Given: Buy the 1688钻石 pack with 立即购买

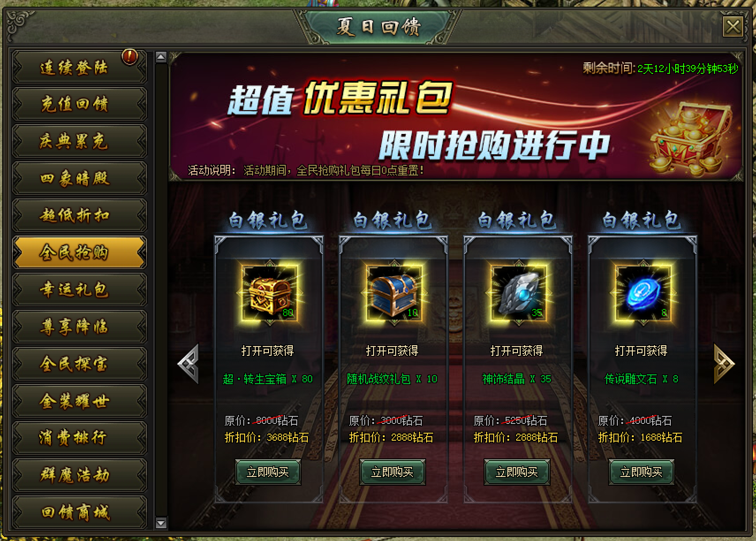Looking at the screenshot, I should click(x=642, y=472).
